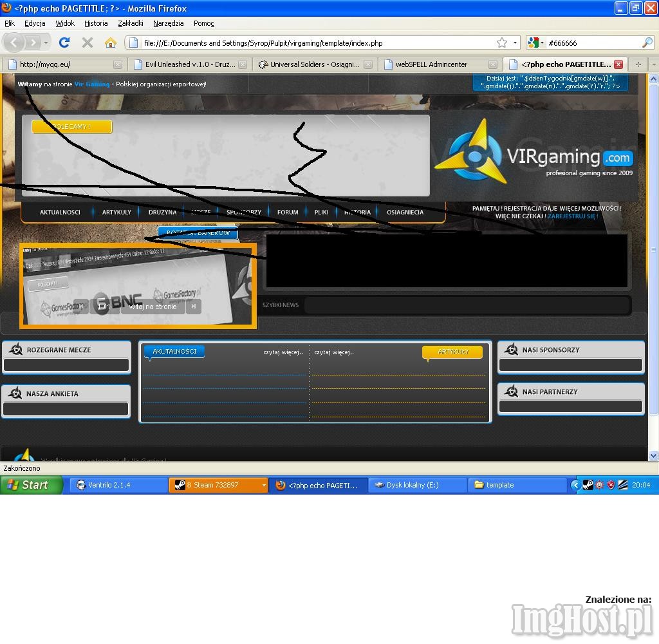Viewport: 659px width, 644px height.
Task: Switch to Ventrilo 2.1.4 in taskbar
Action: 118,485
